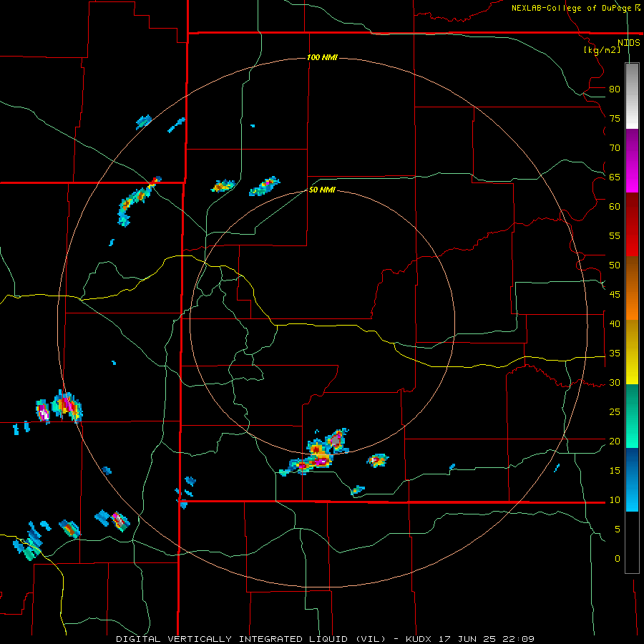Pick the magenta-purple segment of the color bar

pyautogui.click(x=632, y=161)
